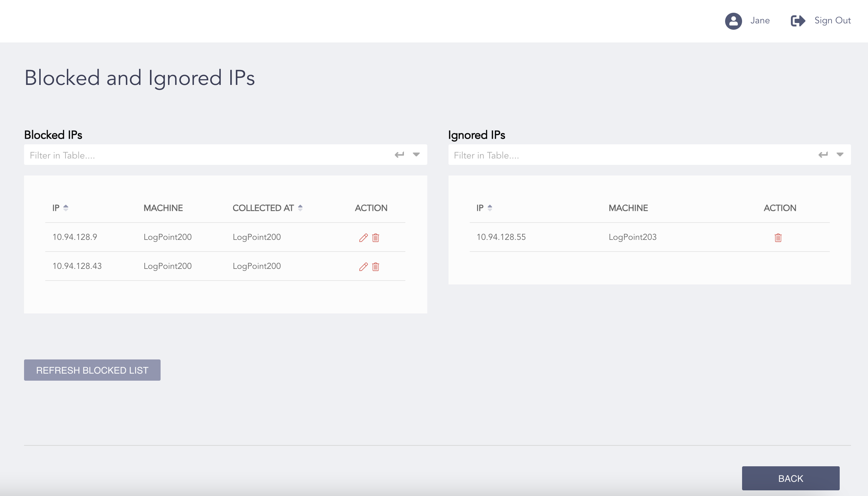This screenshot has height=496, width=868.
Task: Sort Ignored IPs table by IP
Action: (x=490, y=208)
